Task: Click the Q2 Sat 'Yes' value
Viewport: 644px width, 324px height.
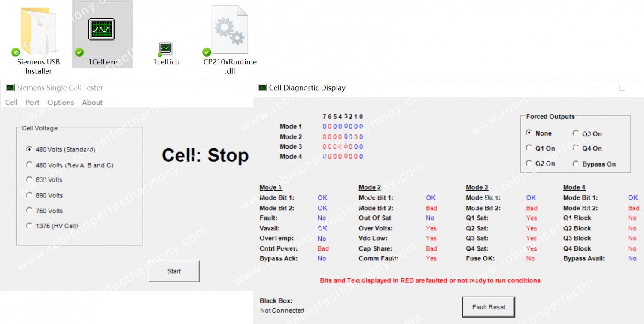Action: [x=532, y=229]
